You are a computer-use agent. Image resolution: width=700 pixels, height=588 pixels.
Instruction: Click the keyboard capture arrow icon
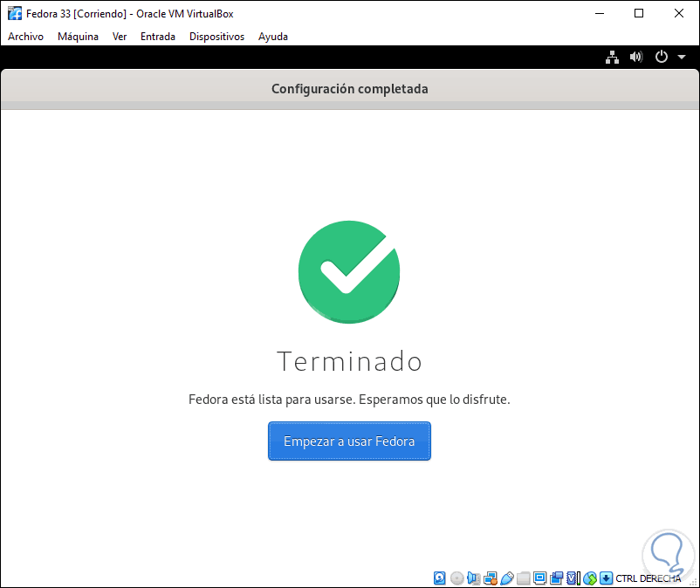coord(606,578)
